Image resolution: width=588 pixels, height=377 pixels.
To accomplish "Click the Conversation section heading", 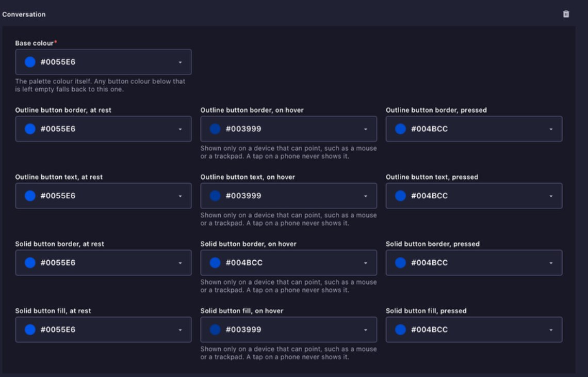I will [24, 14].
